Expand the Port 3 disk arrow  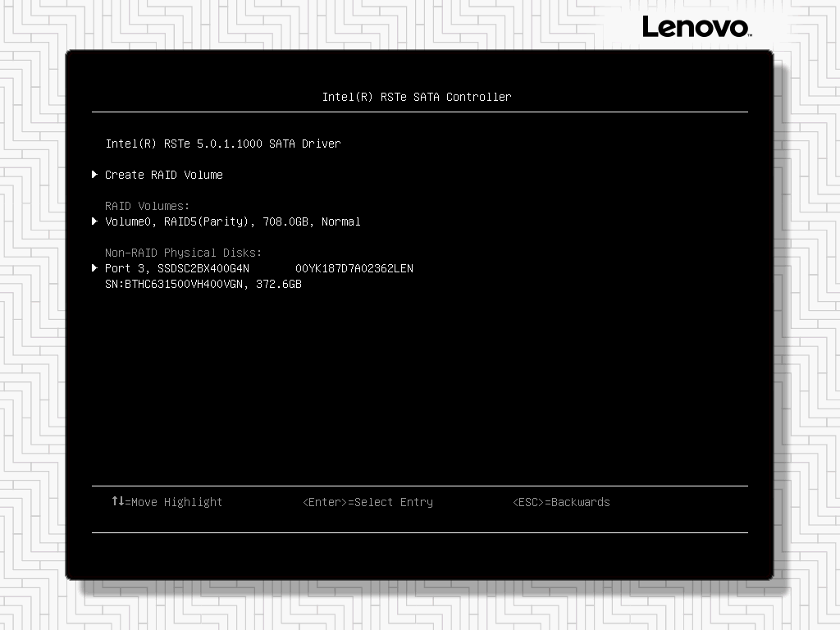coord(95,268)
